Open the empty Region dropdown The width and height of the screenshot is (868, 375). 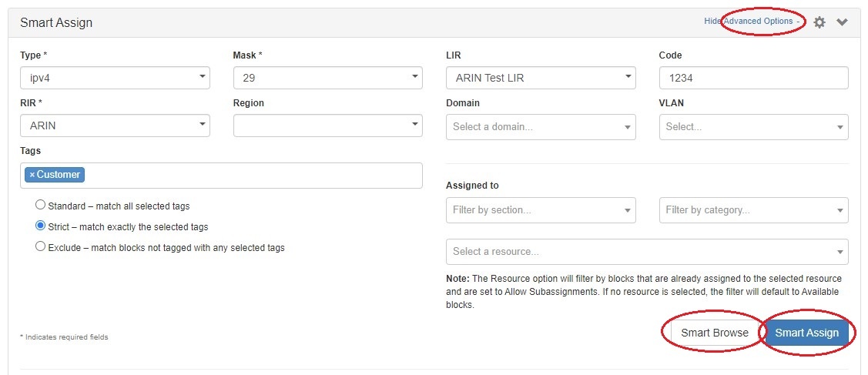tap(327, 126)
